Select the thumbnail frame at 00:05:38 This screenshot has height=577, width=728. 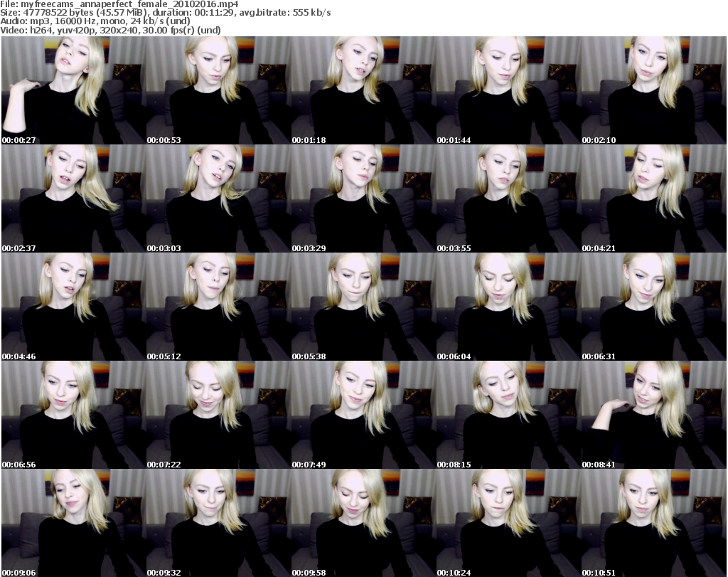coord(364,307)
